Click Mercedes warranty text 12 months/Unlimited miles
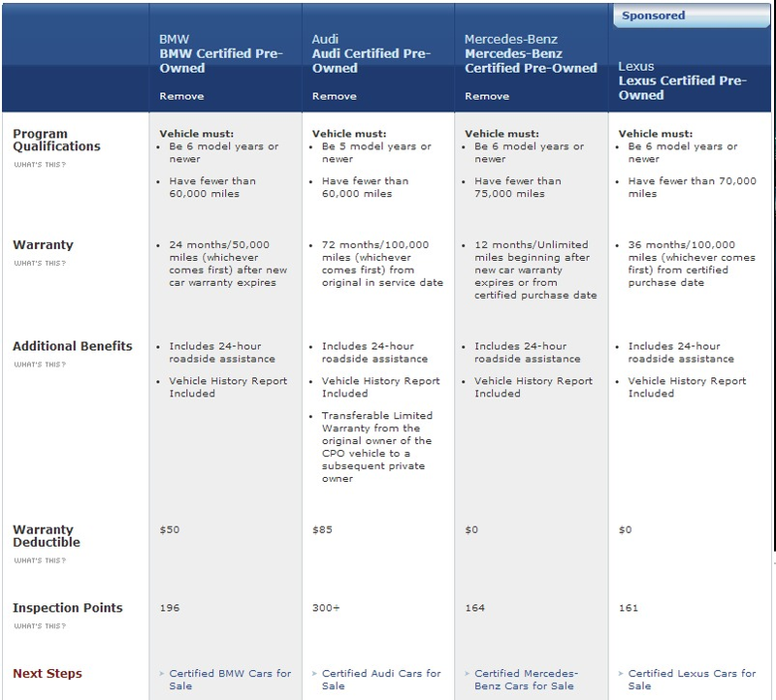The image size is (776, 700). coord(536,270)
